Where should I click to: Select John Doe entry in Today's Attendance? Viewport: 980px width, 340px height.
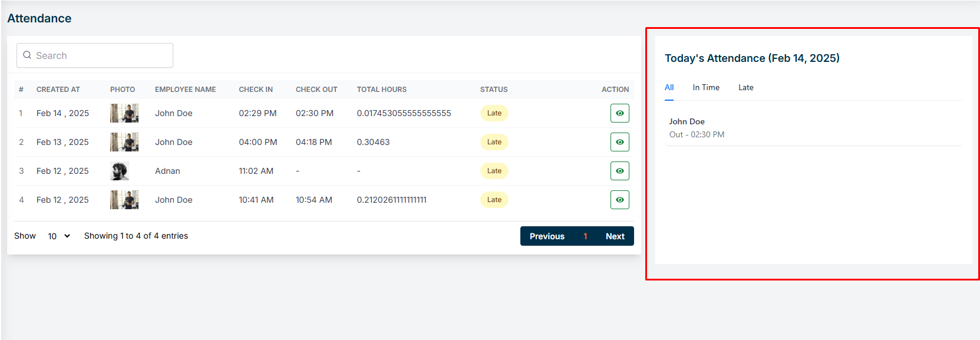tap(687, 122)
